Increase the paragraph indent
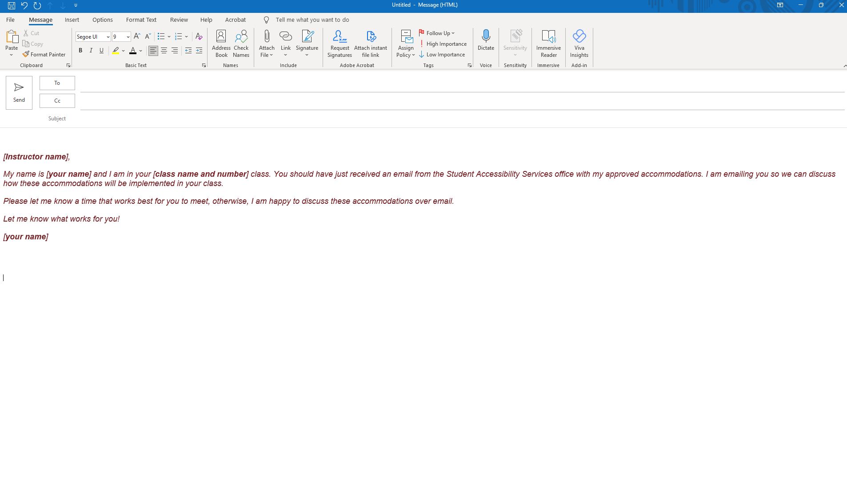The height and width of the screenshot is (504, 847). click(x=199, y=51)
